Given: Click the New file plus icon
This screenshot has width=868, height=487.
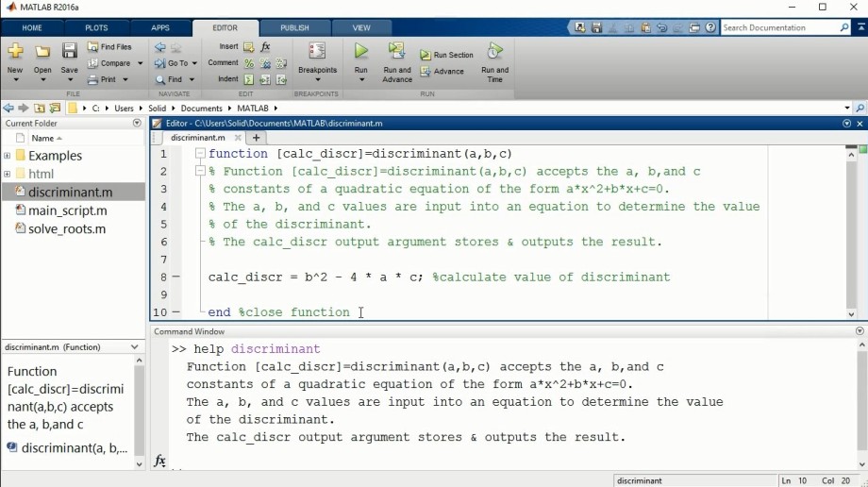Looking at the screenshot, I should click(15, 52).
